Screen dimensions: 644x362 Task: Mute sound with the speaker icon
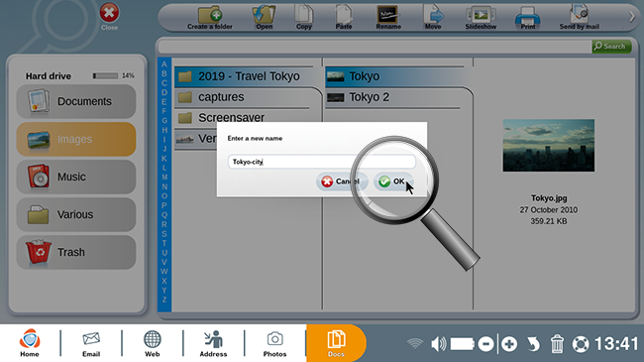[x=438, y=344]
